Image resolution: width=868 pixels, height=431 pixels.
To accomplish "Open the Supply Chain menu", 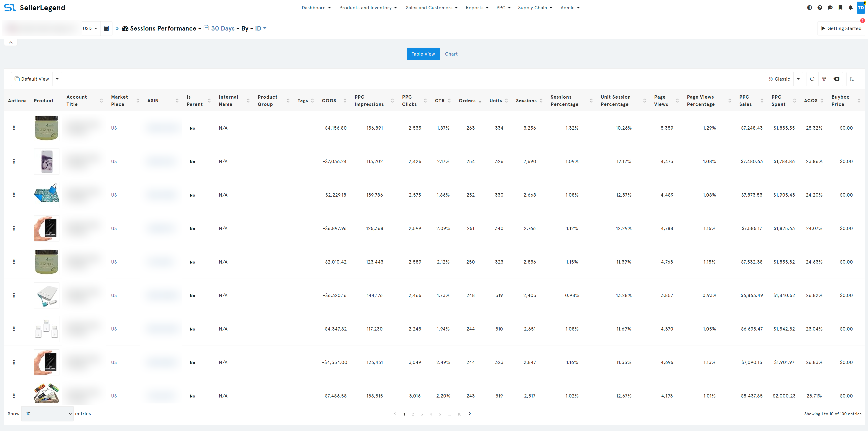I will pyautogui.click(x=535, y=8).
